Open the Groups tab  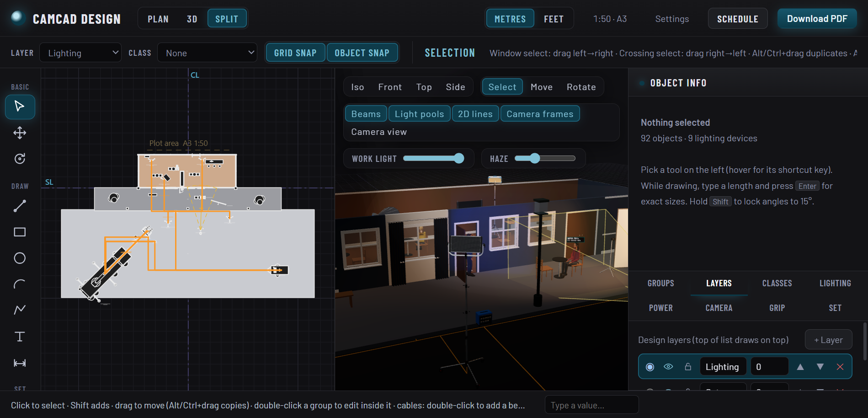tap(661, 283)
